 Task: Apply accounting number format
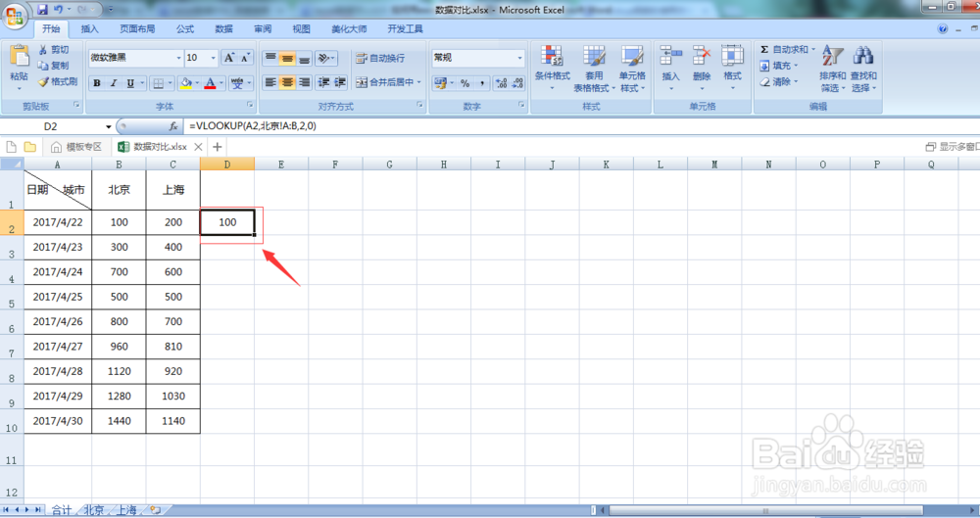point(441,82)
